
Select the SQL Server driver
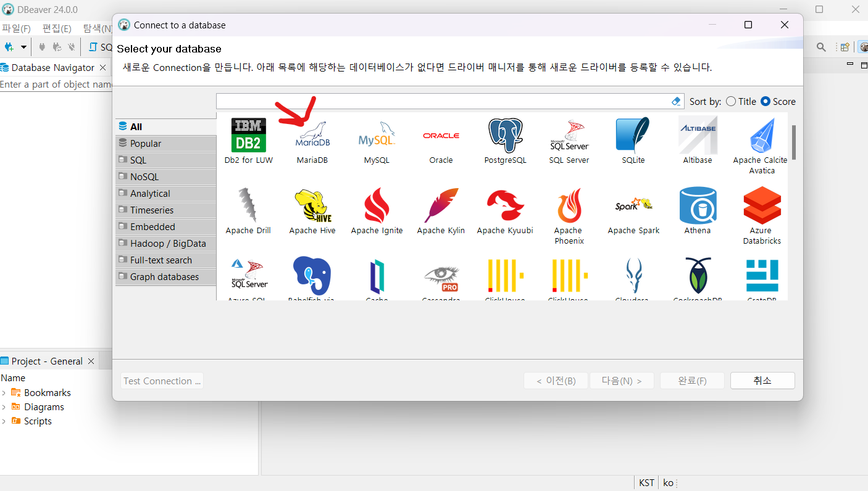coord(569,141)
